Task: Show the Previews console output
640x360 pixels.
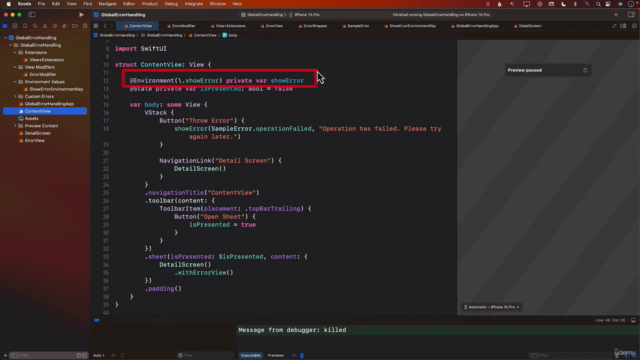Action: tap(276, 356)
